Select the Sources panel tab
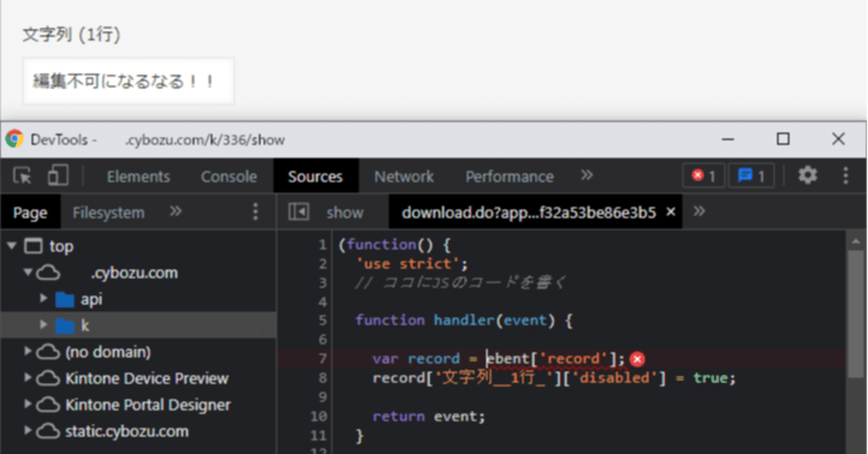Screen dimensions: 868x454 click(x=315, y=176)
